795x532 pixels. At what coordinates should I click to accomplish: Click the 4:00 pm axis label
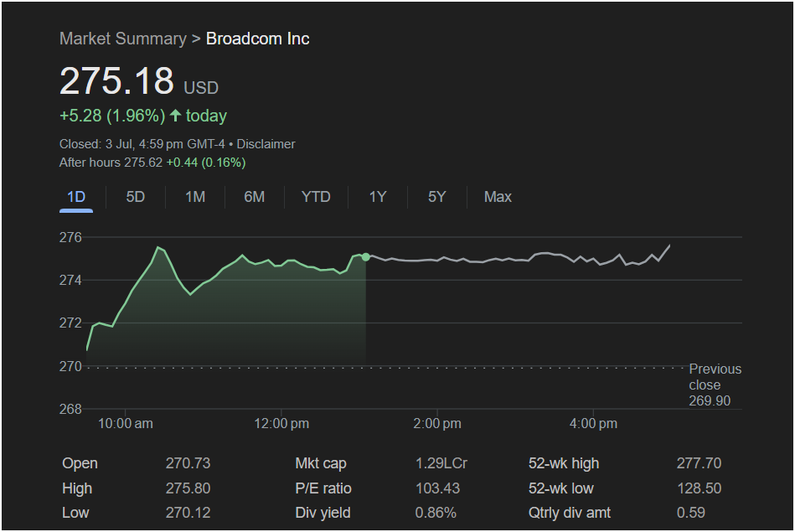593,423
